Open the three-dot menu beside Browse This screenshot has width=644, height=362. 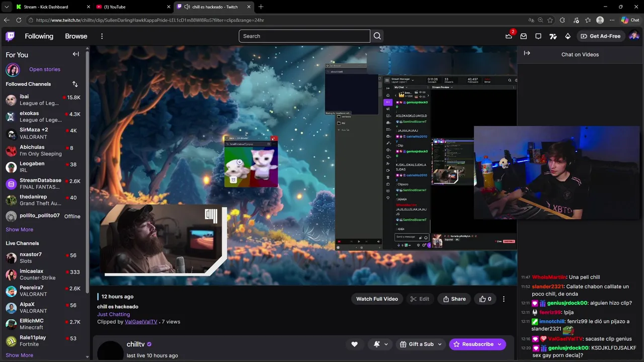click(x=102, y=36)
